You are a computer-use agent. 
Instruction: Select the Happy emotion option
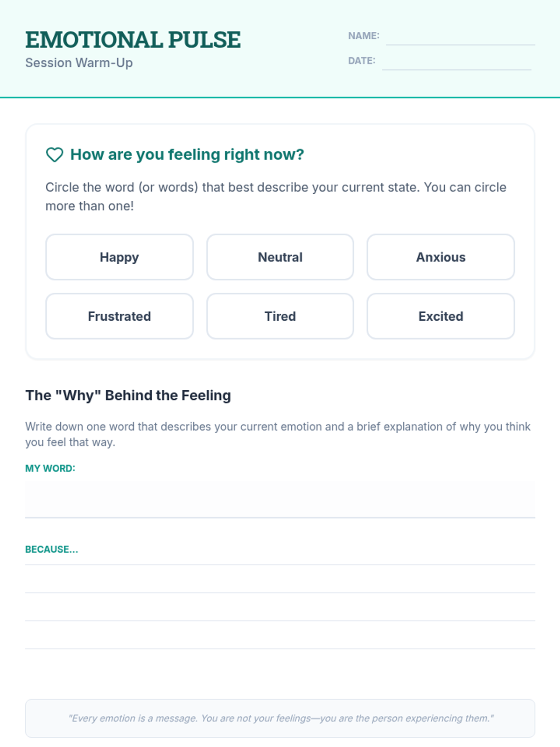tap(119, 257)
